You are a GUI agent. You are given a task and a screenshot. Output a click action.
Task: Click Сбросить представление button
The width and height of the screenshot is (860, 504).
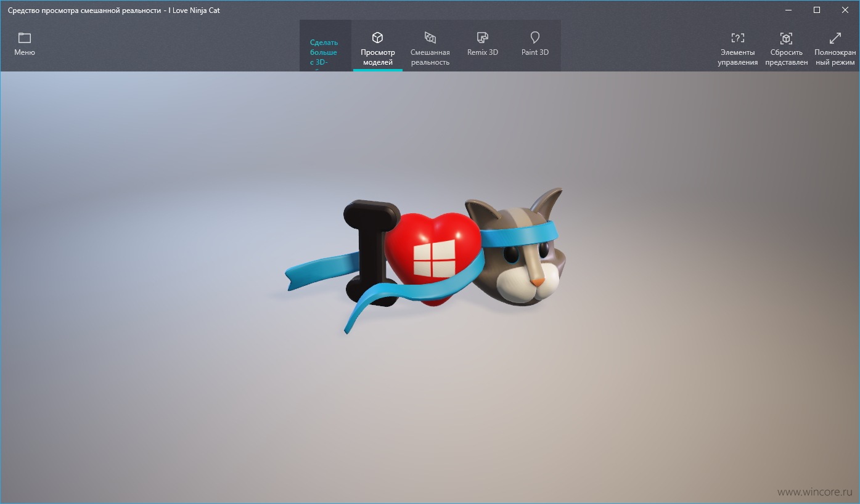786,48
